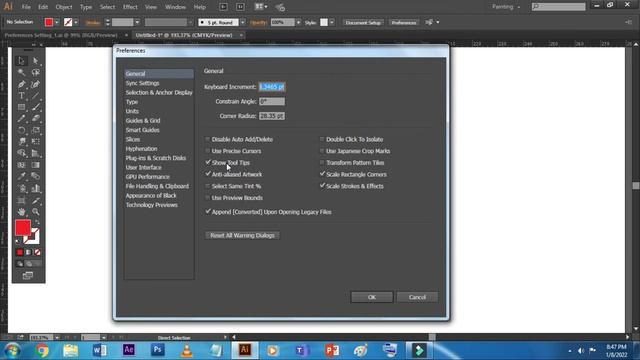The height and width of the screenshot is (360, 640).
Task: Select the Eraser tool
Action: (36, 118)
